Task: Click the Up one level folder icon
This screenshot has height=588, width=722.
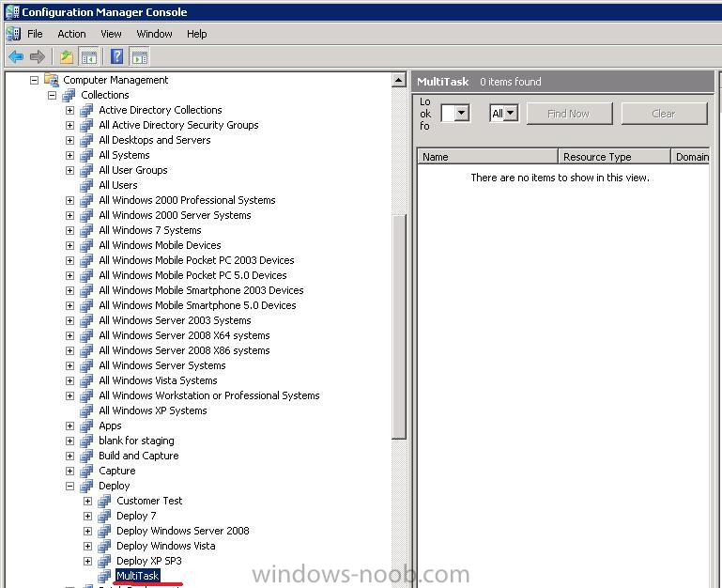Action: [x=67, y=56]
